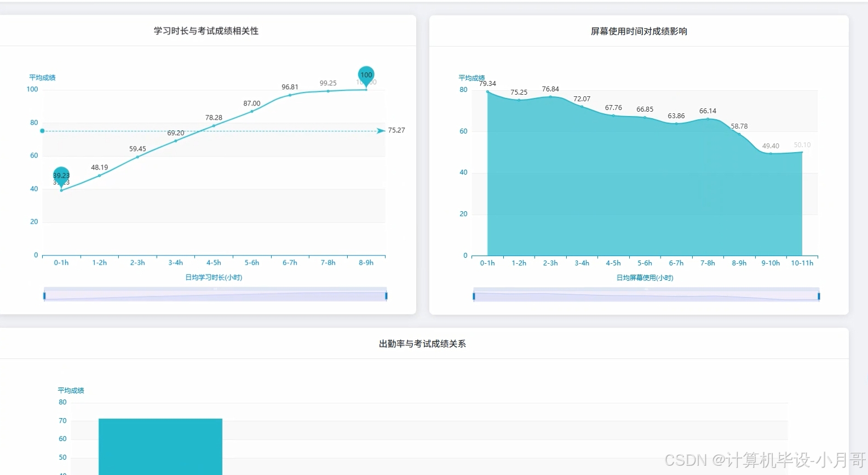
Task: Click "2-3h" on the screen time chart axis
Action: pyautogui.click(x=550, y=263)
